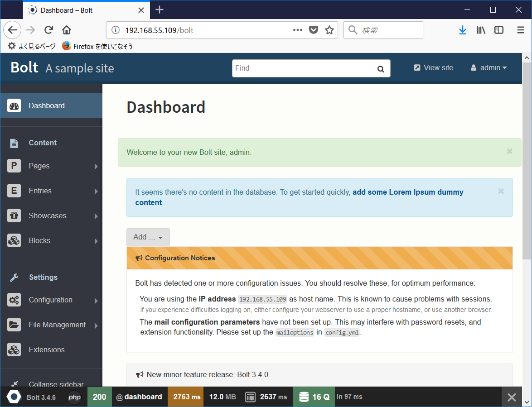Open the Firefox library icon
Screen dimensions: 532x407
point(481,30)
